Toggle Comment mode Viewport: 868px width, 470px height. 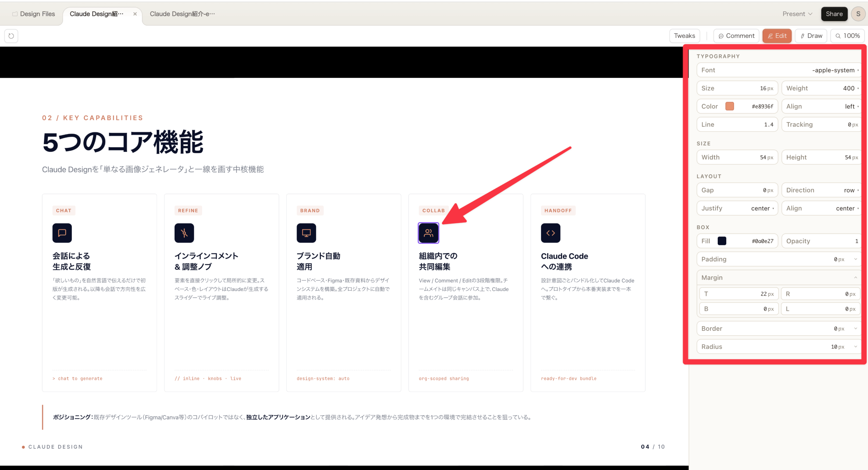click(736, 36)
